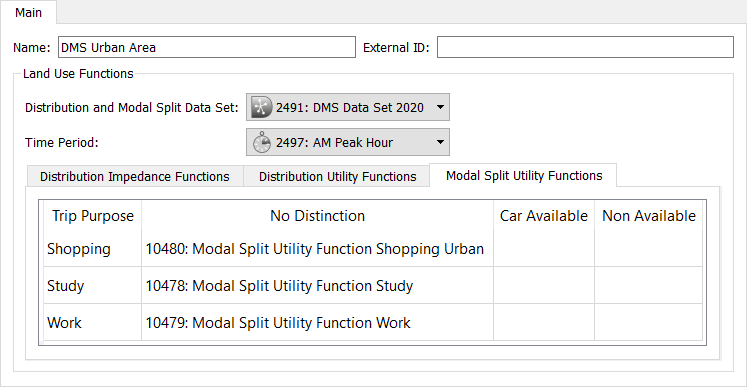Edit the Name field 'DMS Urban Area'
747x387 pixels.
207,47
